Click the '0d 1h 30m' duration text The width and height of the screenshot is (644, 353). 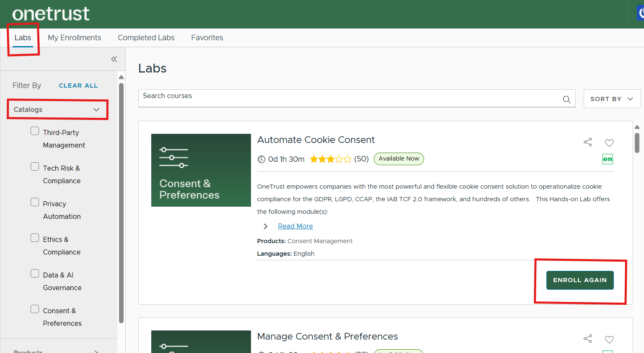tap(286, 159)
